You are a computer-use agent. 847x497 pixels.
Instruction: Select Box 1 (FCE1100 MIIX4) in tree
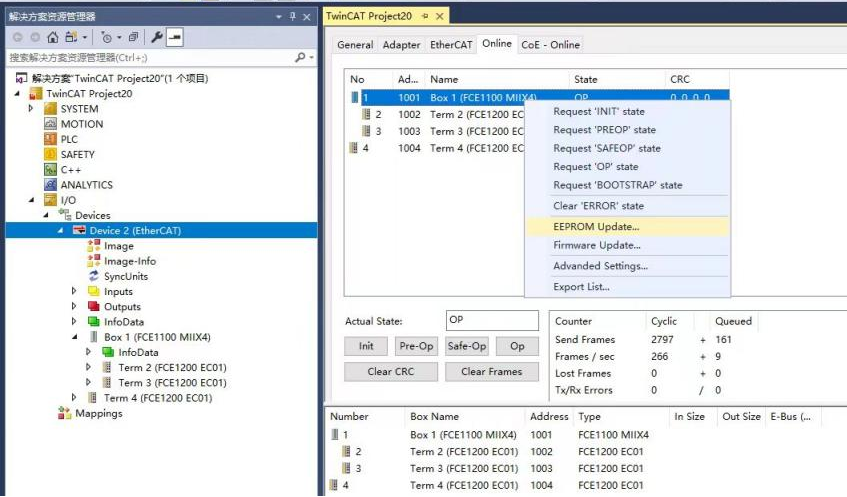[x=157, y=337]
